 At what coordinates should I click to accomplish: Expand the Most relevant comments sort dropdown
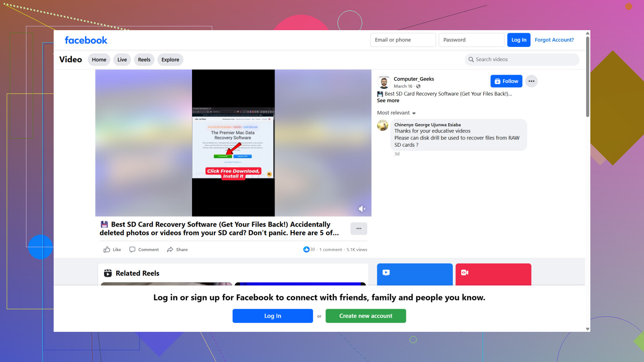pos(396,113)
